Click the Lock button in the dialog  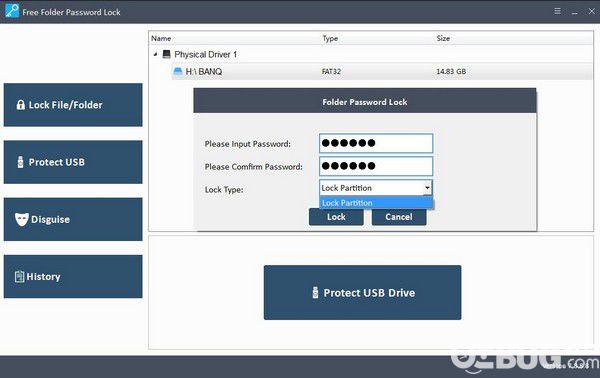pyautogui.click(x=336, y=217)
